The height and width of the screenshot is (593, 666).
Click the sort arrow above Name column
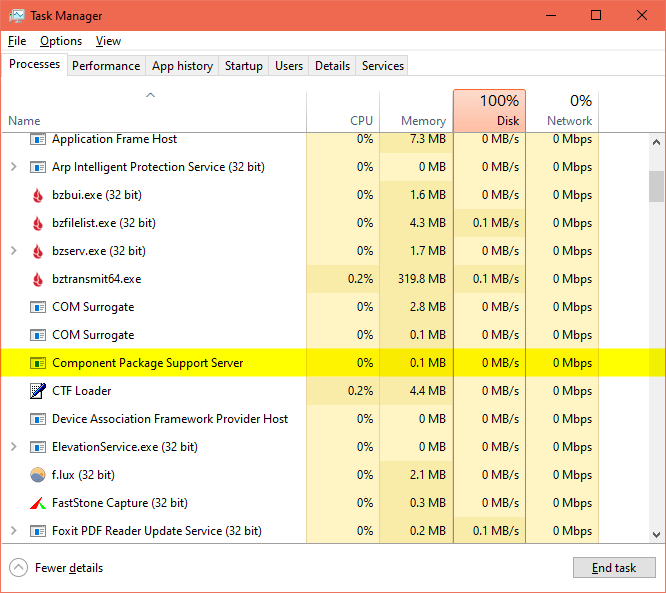click(x=150, y=95)
